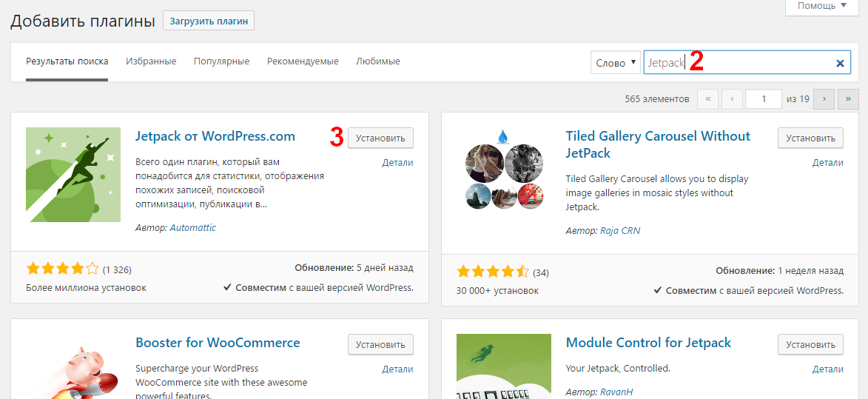The width and height of the screenshot is (868, 399).
Task: Click the Jetpack plugin rocket icon
Action: (73, 175)
